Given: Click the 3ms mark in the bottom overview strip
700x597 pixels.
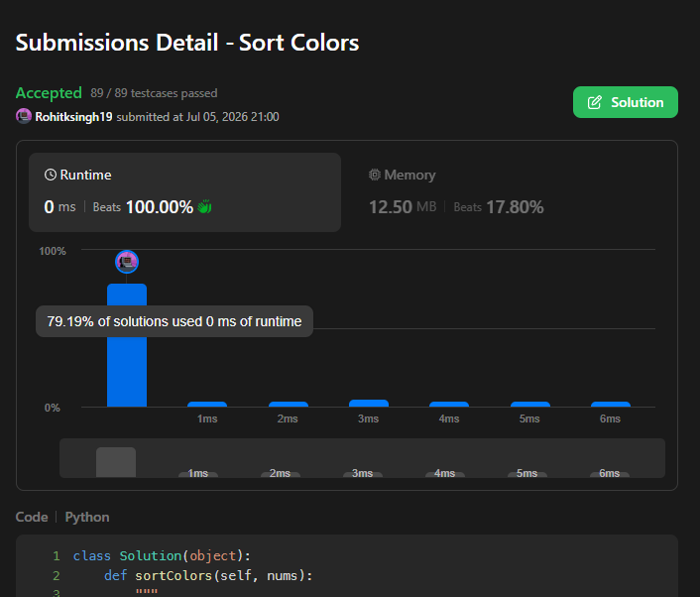Looking at the screenshot, I should [363, 473].
